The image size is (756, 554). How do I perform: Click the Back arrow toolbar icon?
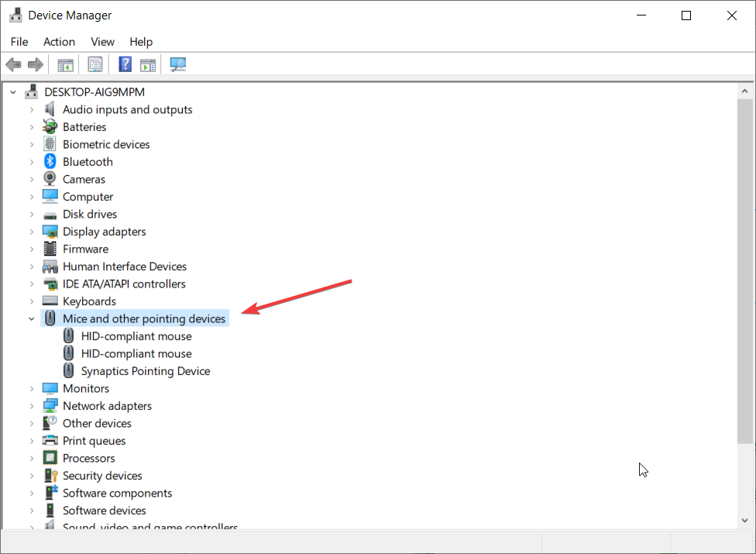coord(13,64)
